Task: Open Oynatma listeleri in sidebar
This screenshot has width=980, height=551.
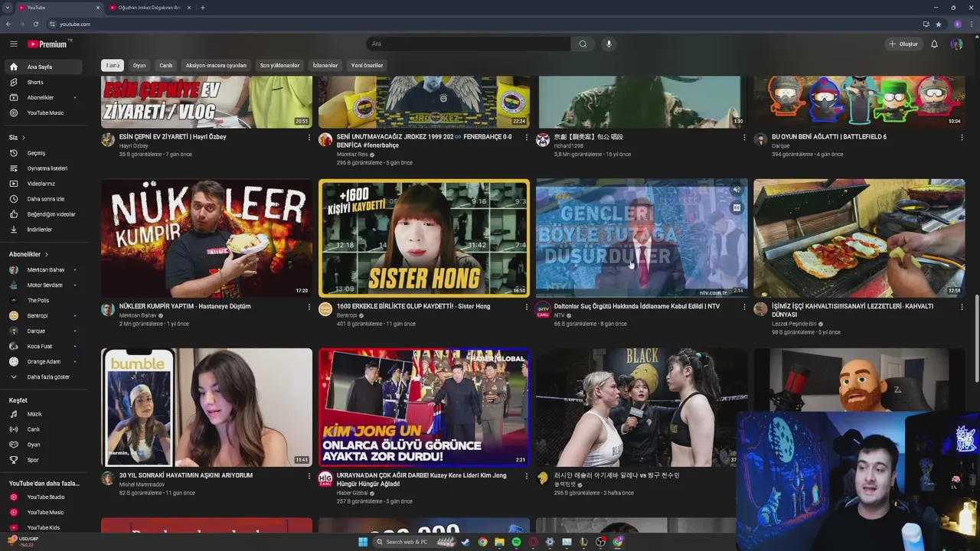Action: [x=44, y=168]
